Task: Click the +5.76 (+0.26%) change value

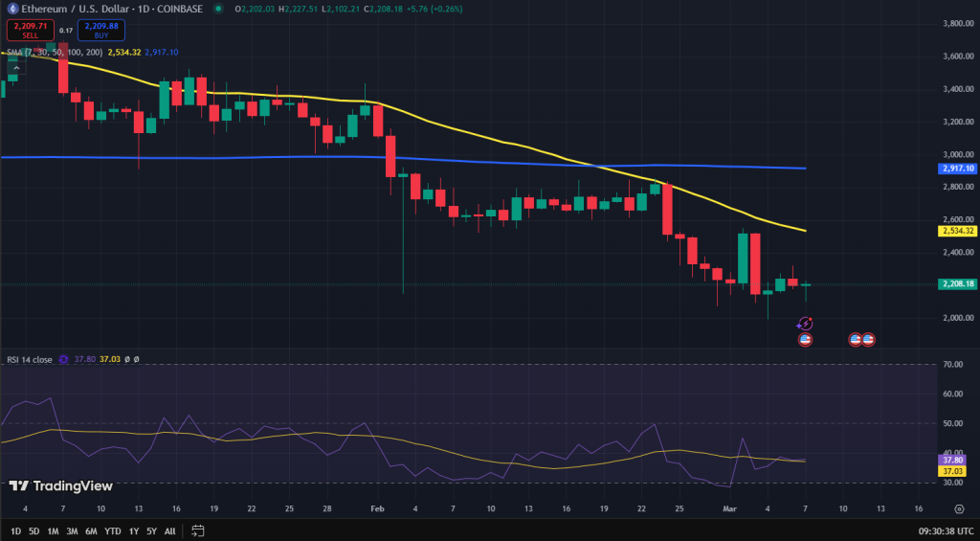Action: [435, 9]
